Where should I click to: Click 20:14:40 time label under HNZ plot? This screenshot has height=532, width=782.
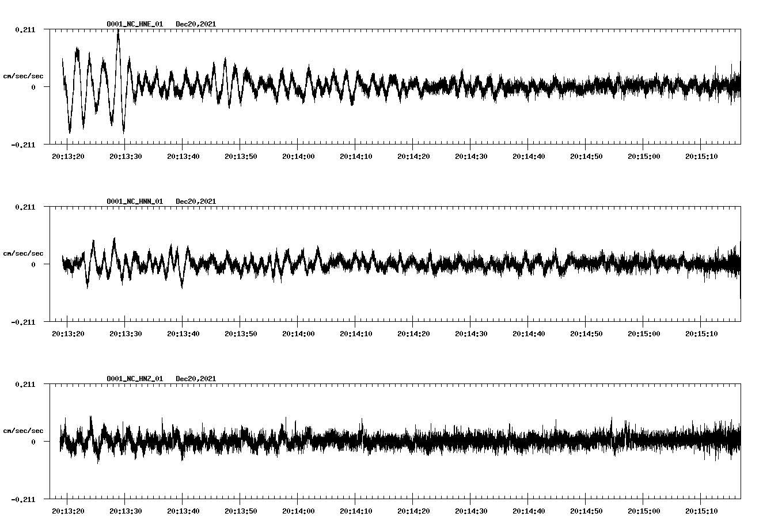point(529,511)
